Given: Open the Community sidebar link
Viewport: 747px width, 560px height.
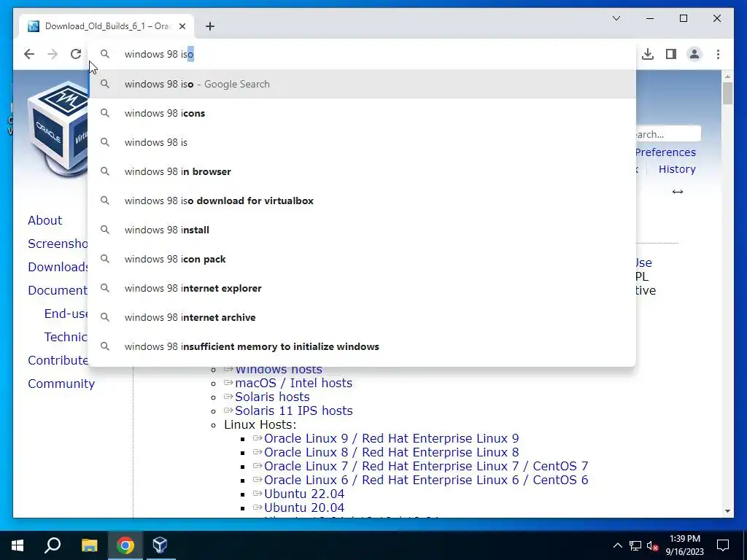Looking at the screenshot, I should pyautogui.click(x=61, y=384).
